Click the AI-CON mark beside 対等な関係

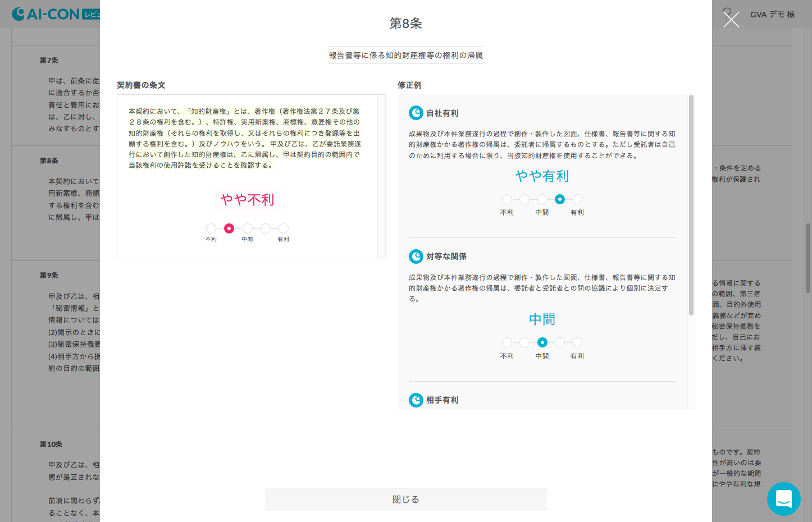[x=416, y=257]
